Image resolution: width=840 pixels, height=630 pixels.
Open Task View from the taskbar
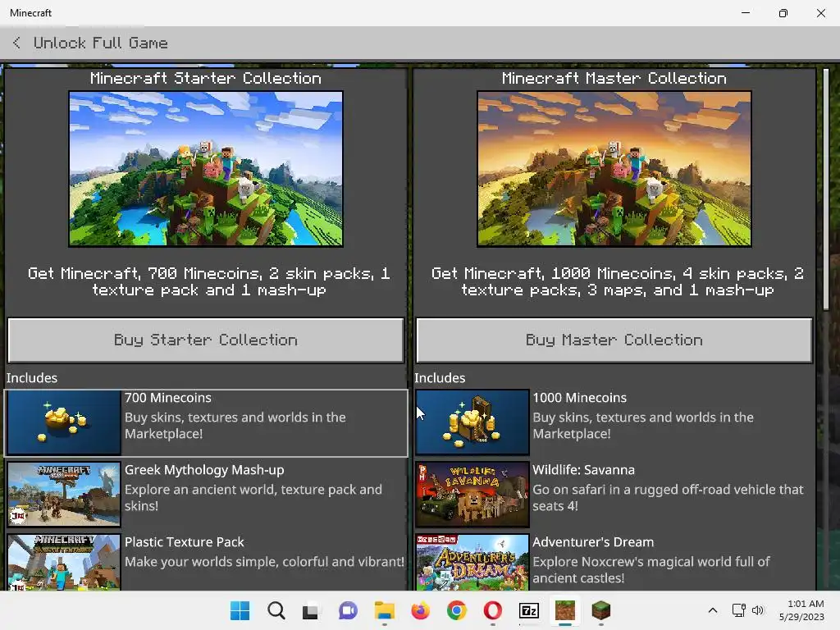click(x=311, y=610)
